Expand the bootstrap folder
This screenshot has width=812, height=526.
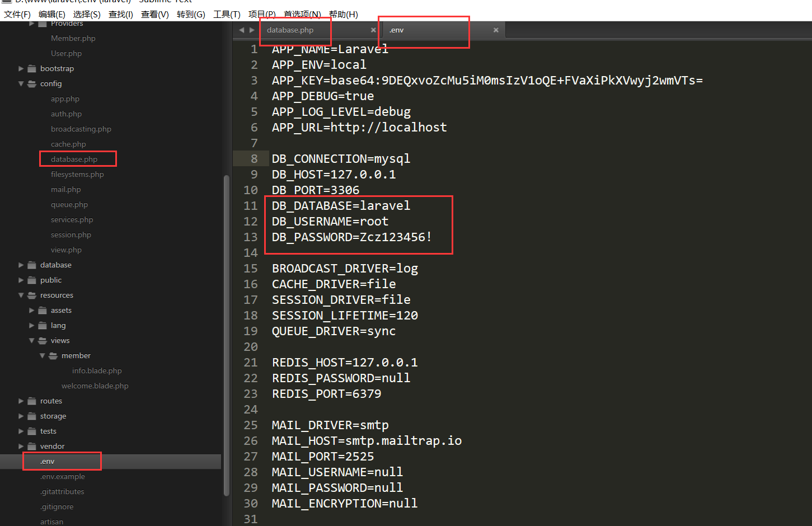pos(21,69)
